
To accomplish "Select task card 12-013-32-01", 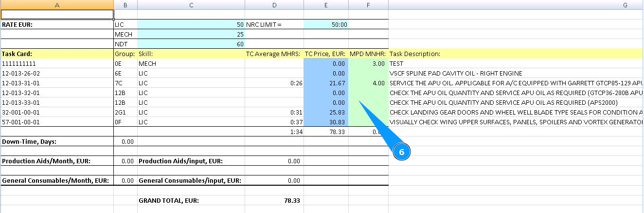I will (57, 93).
